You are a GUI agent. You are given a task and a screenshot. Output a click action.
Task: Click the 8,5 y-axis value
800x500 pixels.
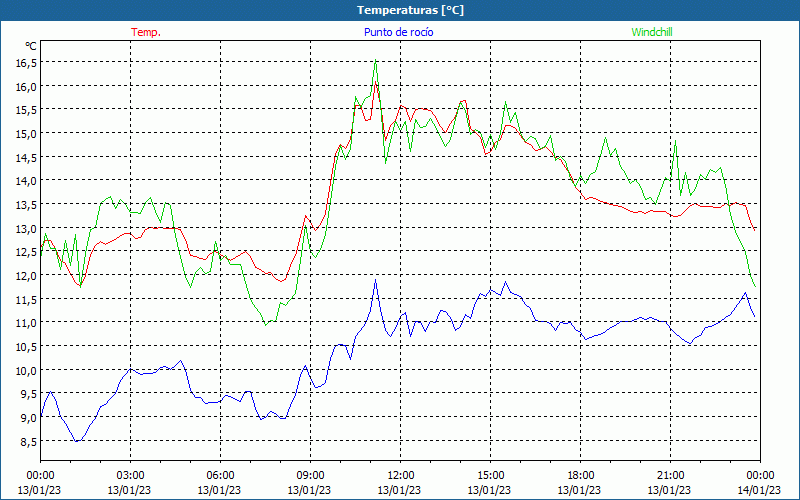29,441
